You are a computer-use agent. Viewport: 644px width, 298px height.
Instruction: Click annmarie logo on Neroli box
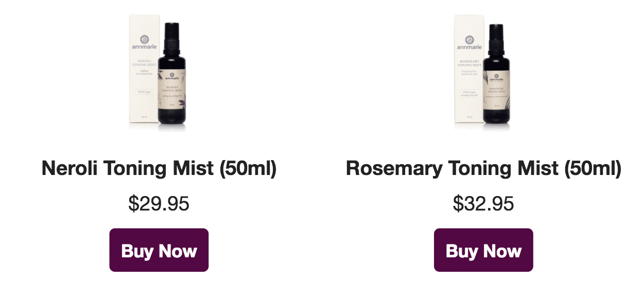tap(144, 44)
